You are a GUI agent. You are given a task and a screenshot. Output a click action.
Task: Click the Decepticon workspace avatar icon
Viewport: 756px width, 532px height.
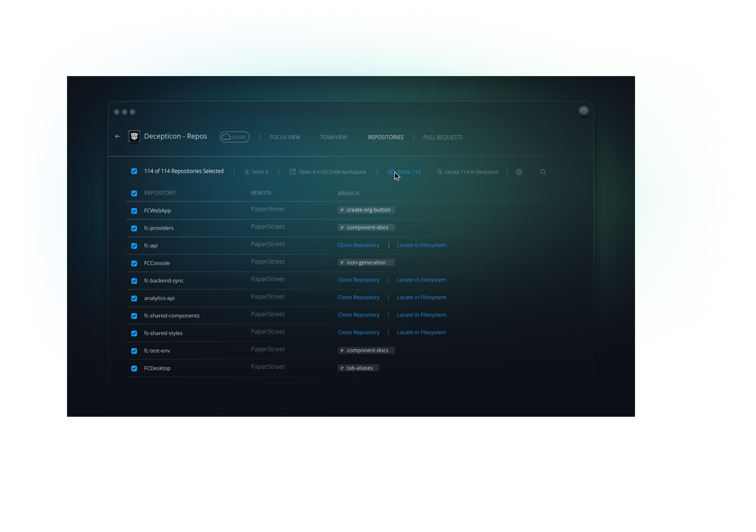(134, 136)
